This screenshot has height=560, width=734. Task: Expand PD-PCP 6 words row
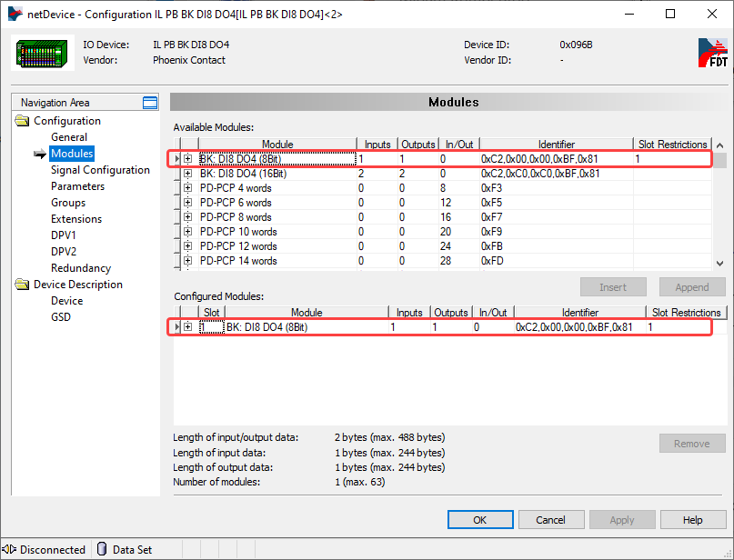(x=187, y=203)
